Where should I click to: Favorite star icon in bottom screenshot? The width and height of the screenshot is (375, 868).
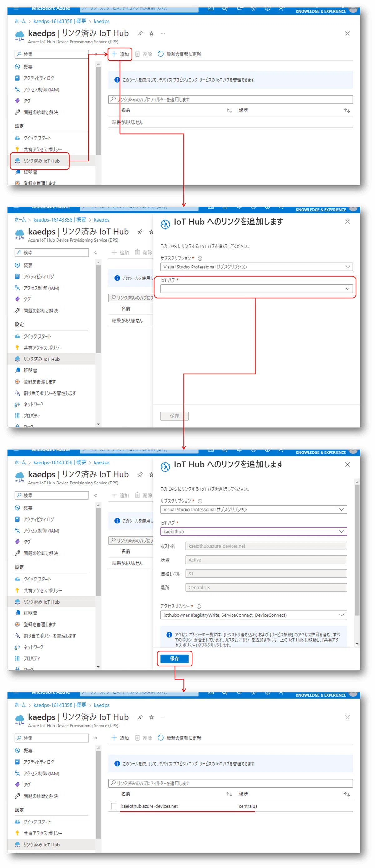pos(152,717)
